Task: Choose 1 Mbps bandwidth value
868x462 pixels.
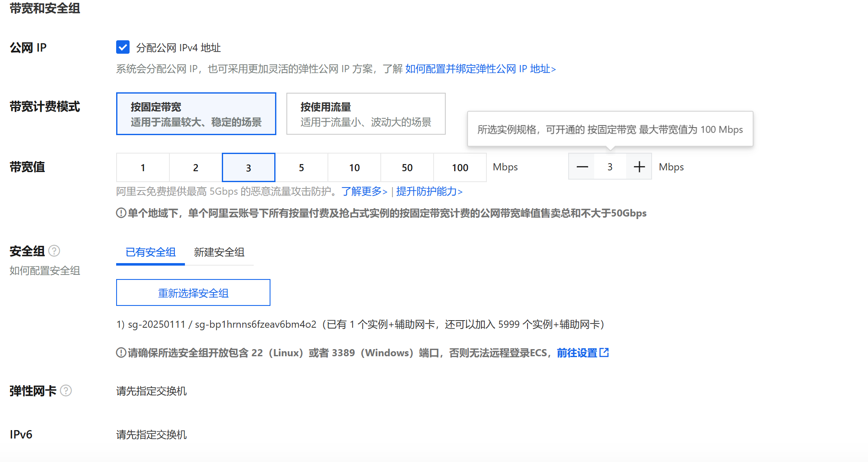Action: click(x=143, y=167)
